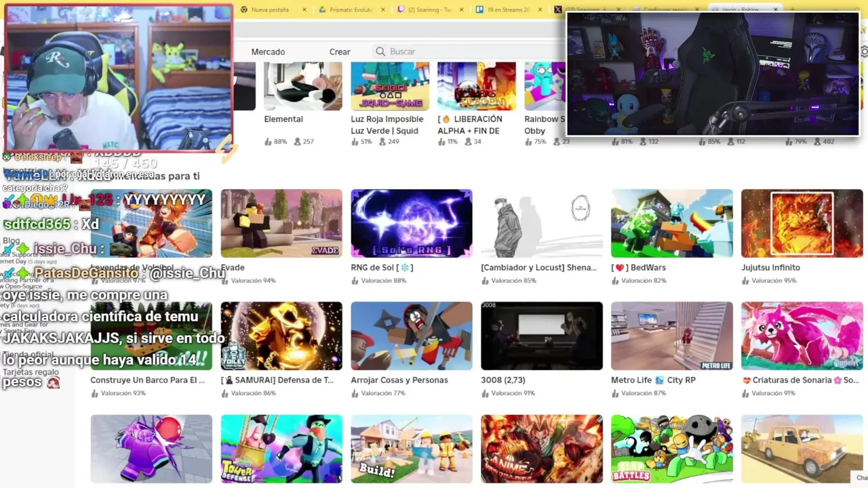Open the Mercado menu item
868x488 pixels.
point(268,52)
